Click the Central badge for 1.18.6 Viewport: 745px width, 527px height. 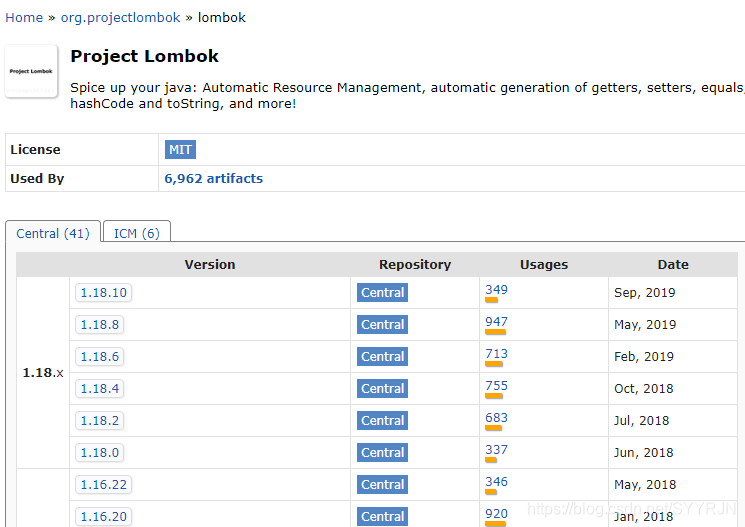coord(382,356)
